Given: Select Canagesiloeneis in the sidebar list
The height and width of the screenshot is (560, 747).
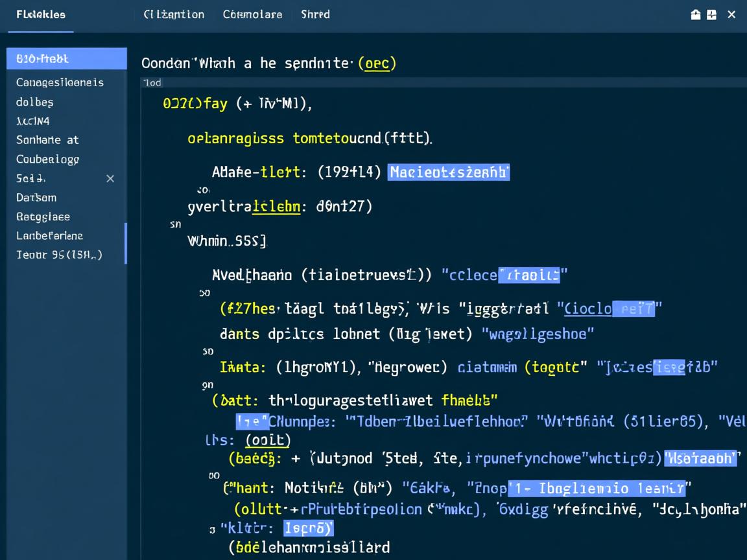Looking at the screenshot, I should [x=60, y=82].
